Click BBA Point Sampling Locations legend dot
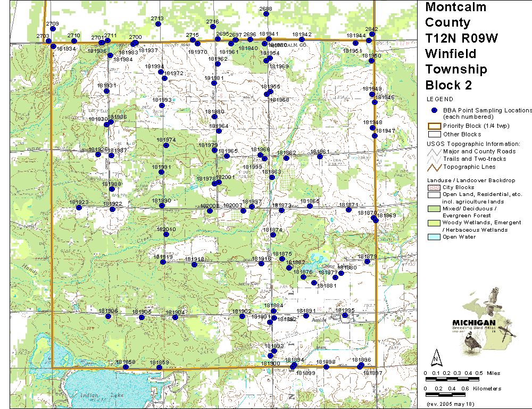Viewport: 532px width, 409px height. coord(434,110)
